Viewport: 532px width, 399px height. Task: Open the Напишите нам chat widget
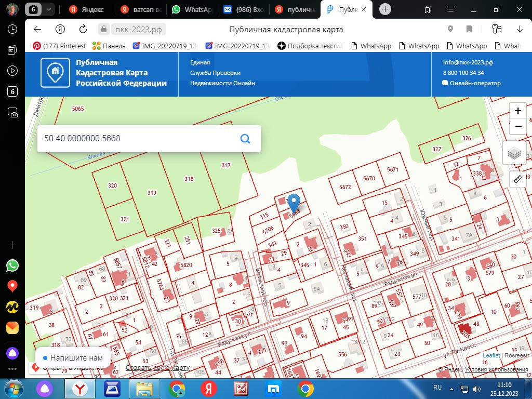coord(73,357)
